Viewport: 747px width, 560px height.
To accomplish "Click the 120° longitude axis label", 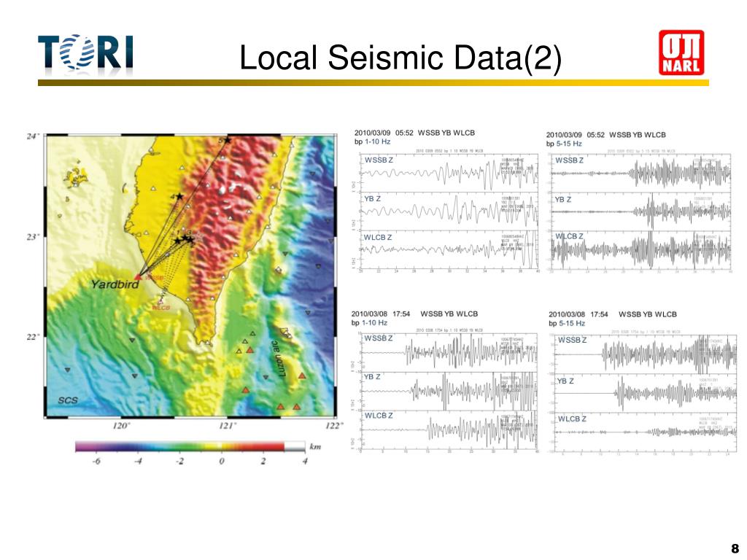I will [122, 426].
